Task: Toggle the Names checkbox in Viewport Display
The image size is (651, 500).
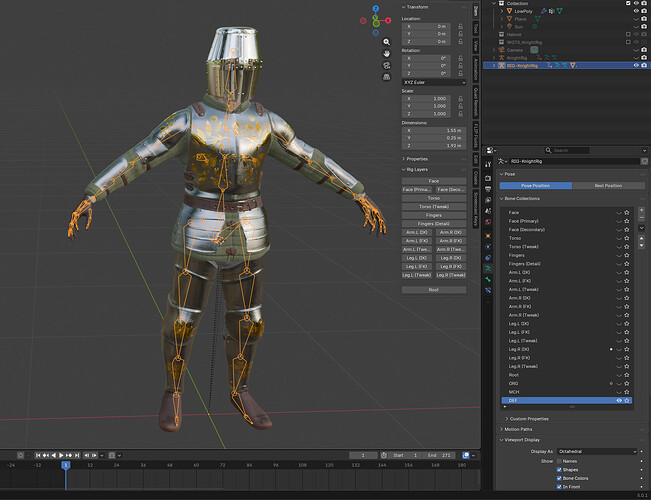Action: coord(559,461)
